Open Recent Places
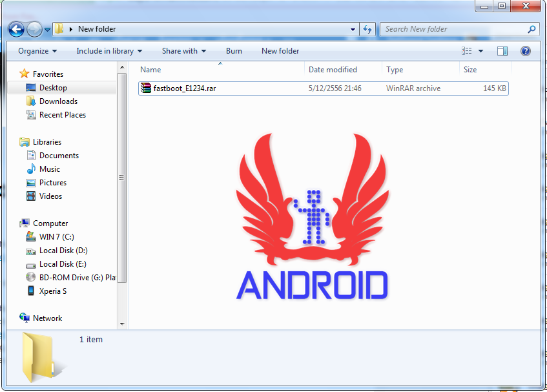The image size is (547, 392). click(x=63, y=115)
